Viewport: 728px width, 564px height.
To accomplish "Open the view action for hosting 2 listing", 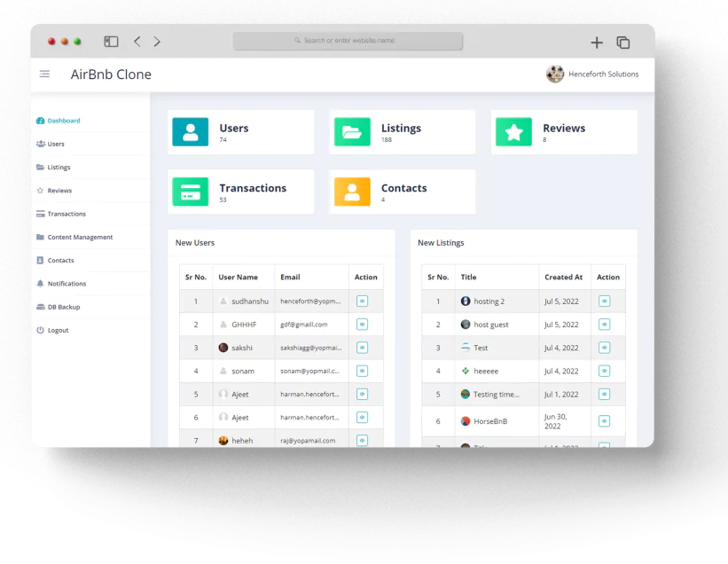I will [605, 301].
